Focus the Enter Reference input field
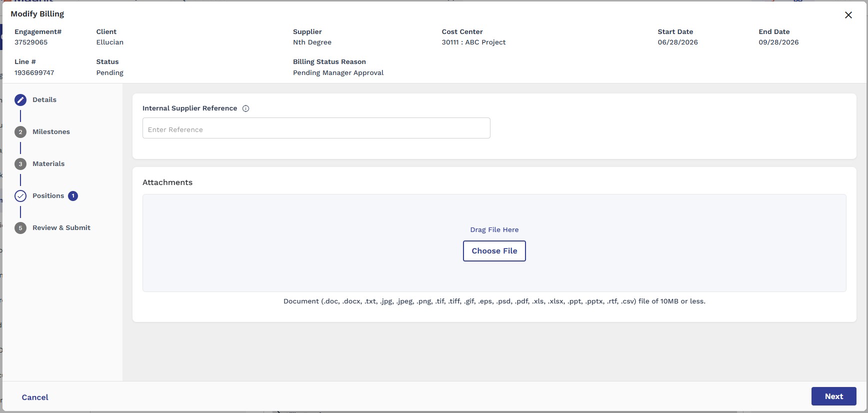The image size is (868, 413). coord(316,128)
